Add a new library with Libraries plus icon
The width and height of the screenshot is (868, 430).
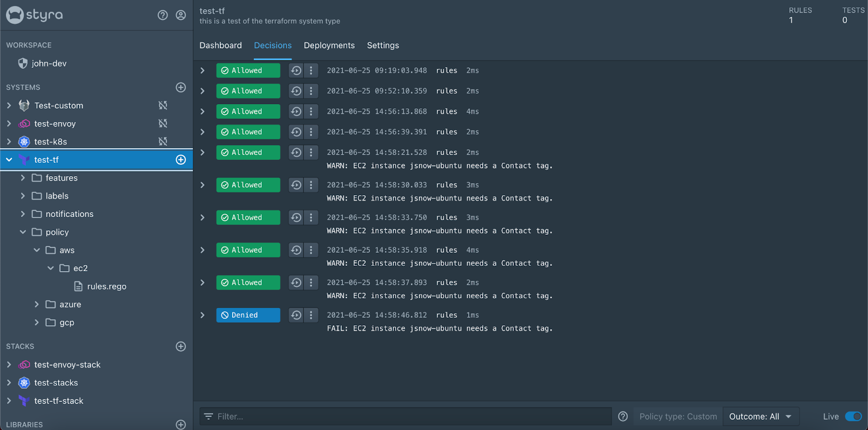click(x=181, y=425)
